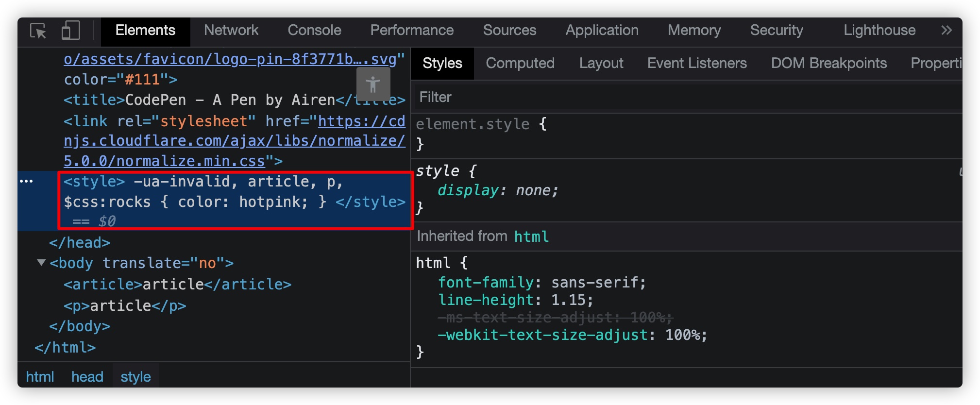Click head in the breadcrumb bar
Screen dimensions: 980x405
[x=87, y=377]
